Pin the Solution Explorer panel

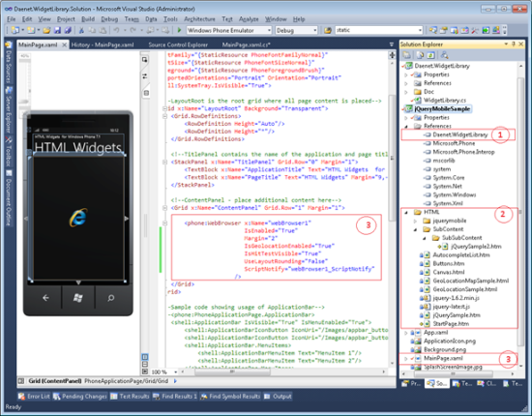[514, 45]
